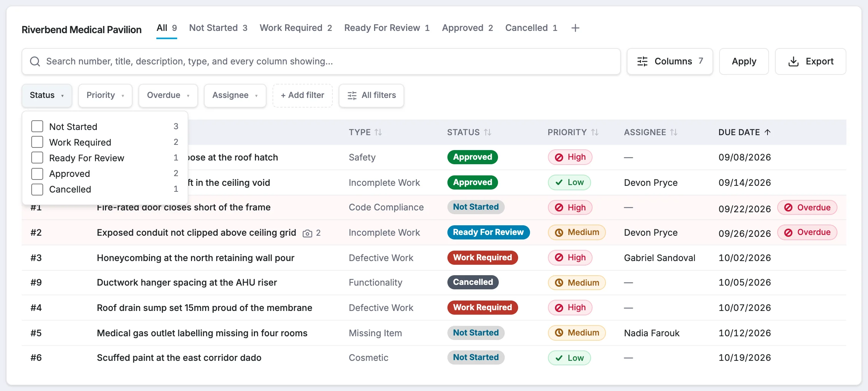Collapse the Status filter dropdown

[x=47, y=95]
